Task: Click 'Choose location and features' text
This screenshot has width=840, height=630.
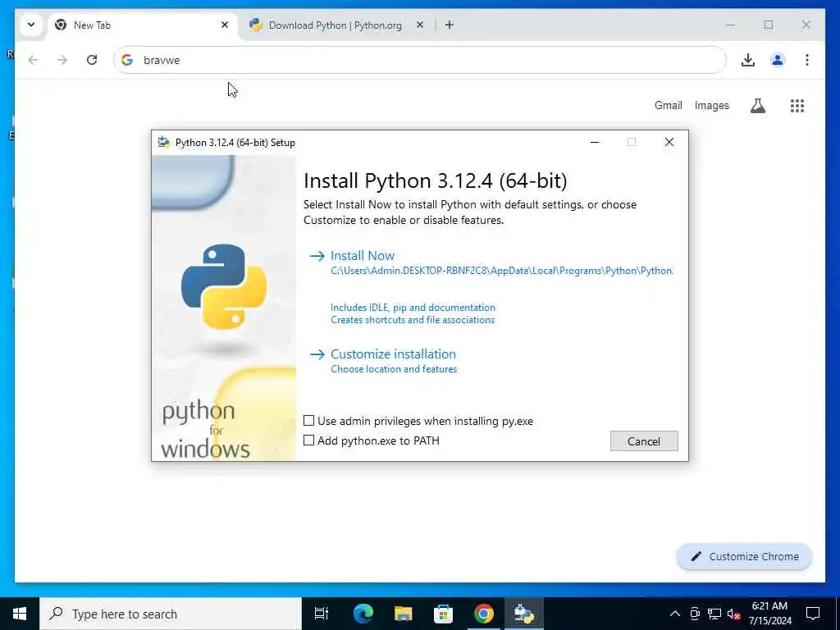Action: tap(394, 369)
